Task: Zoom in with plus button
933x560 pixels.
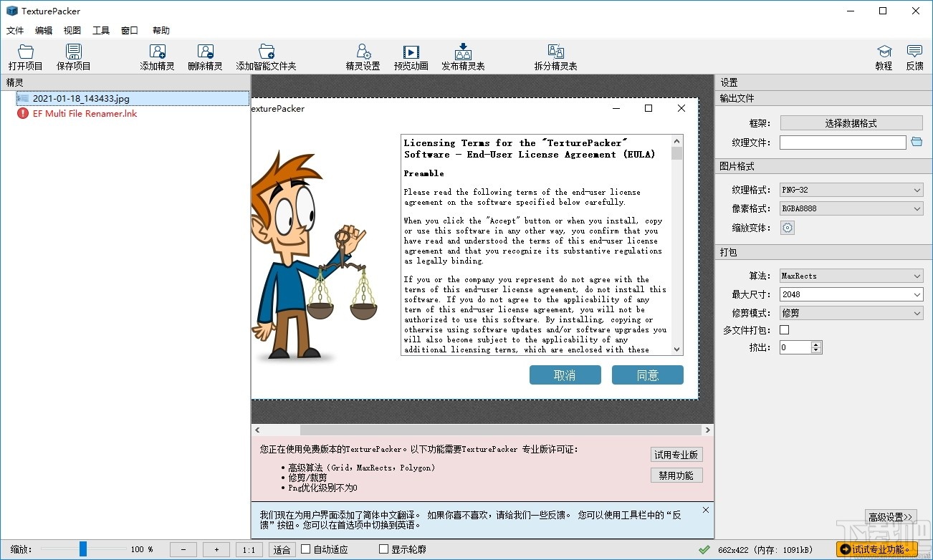Action: [216, 549]
